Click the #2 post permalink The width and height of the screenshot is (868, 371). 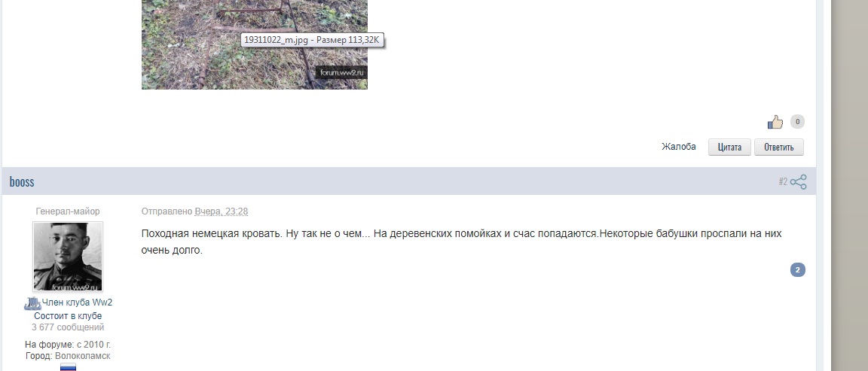click(x=783, y=181)
